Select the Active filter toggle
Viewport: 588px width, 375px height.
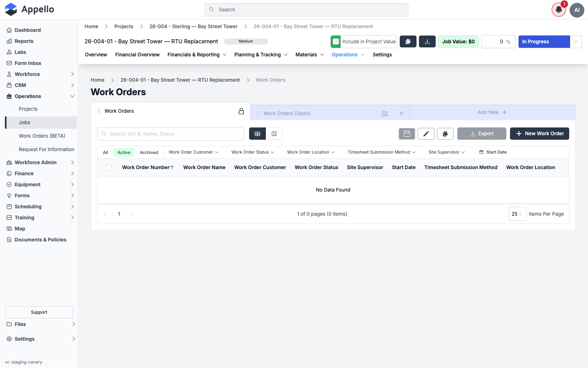pos(124,152)
